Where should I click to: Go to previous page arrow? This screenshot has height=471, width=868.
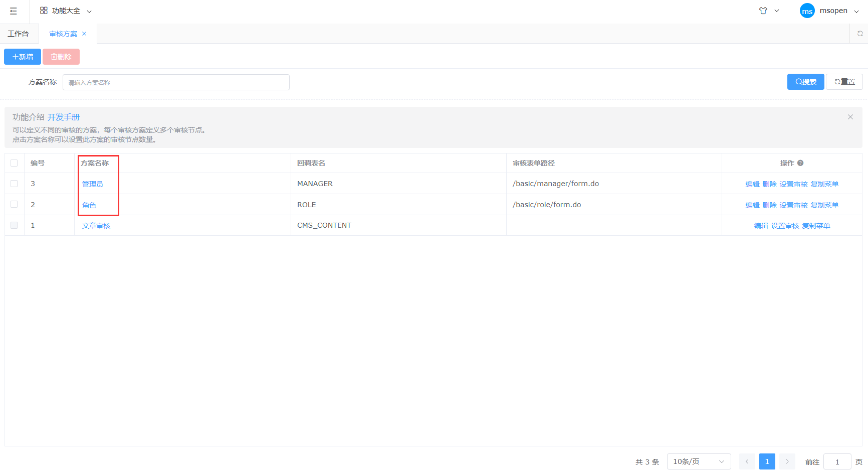(747, 461)
